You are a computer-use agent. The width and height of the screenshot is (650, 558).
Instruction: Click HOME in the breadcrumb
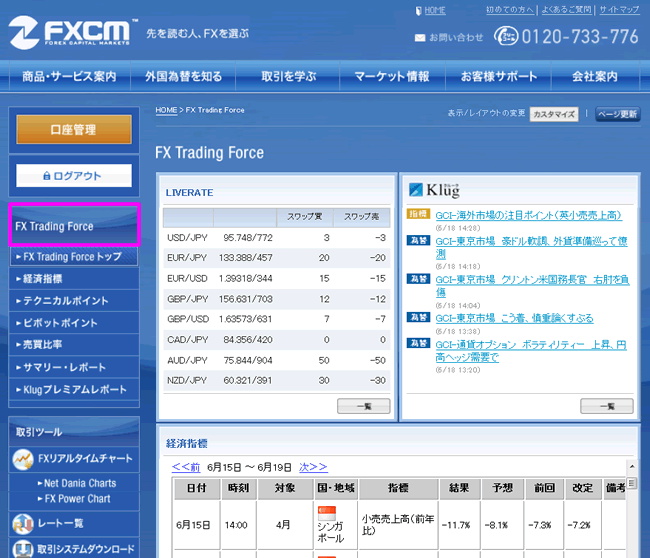coord(166,110)
